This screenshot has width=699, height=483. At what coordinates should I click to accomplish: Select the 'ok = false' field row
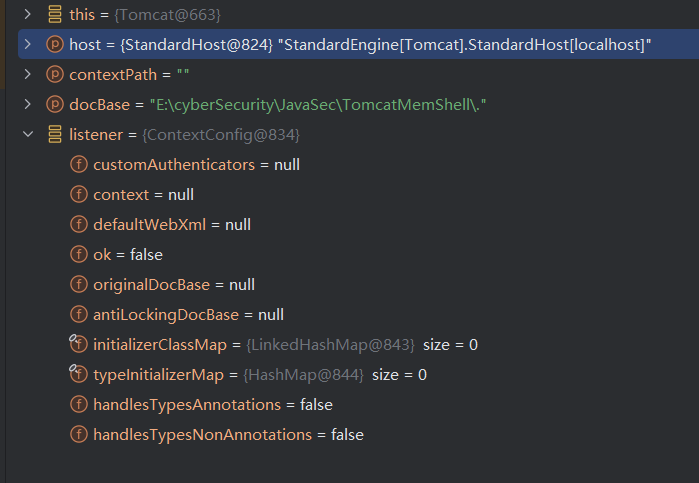pyautogui.click(x=128, y=255)
